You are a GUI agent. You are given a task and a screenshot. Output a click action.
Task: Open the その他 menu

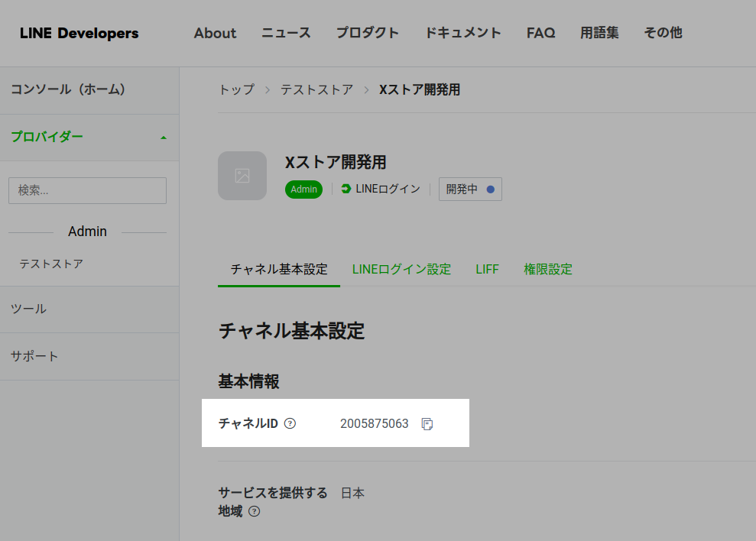[x=663, y=33]
